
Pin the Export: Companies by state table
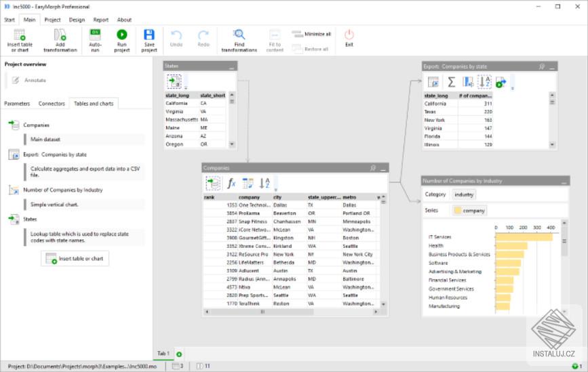(541, 66)
